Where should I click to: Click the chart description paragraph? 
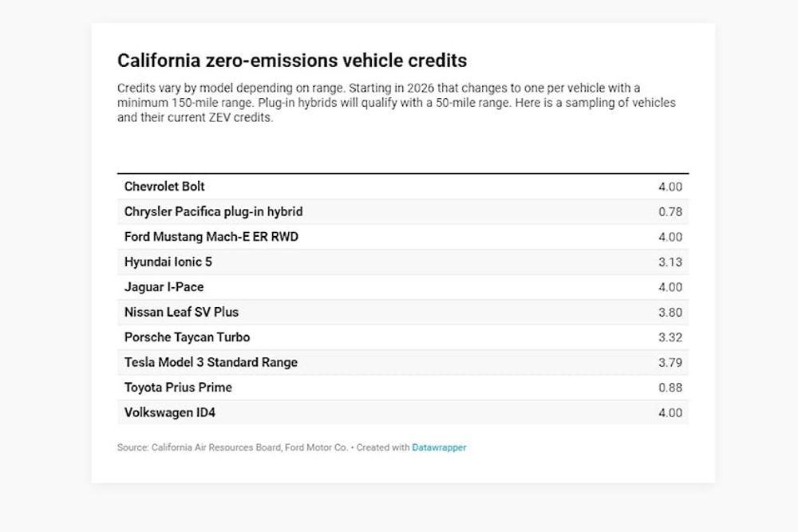click(397, 103)
